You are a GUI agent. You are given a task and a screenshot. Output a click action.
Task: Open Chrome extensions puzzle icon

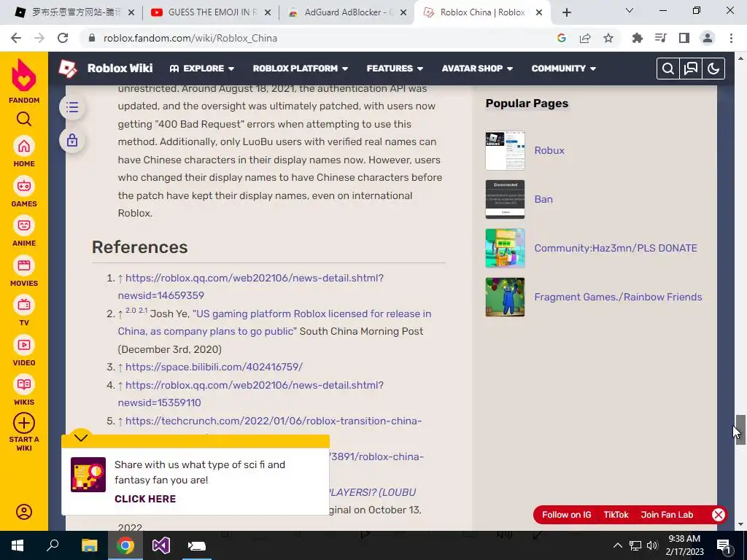tap(637, 38)
